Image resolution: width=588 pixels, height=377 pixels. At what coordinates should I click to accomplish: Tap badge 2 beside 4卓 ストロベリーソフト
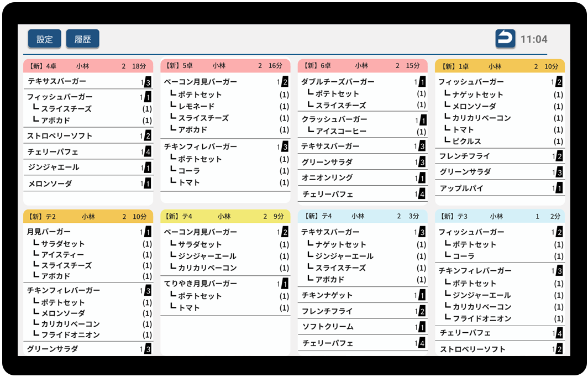(x=148, y=136)
